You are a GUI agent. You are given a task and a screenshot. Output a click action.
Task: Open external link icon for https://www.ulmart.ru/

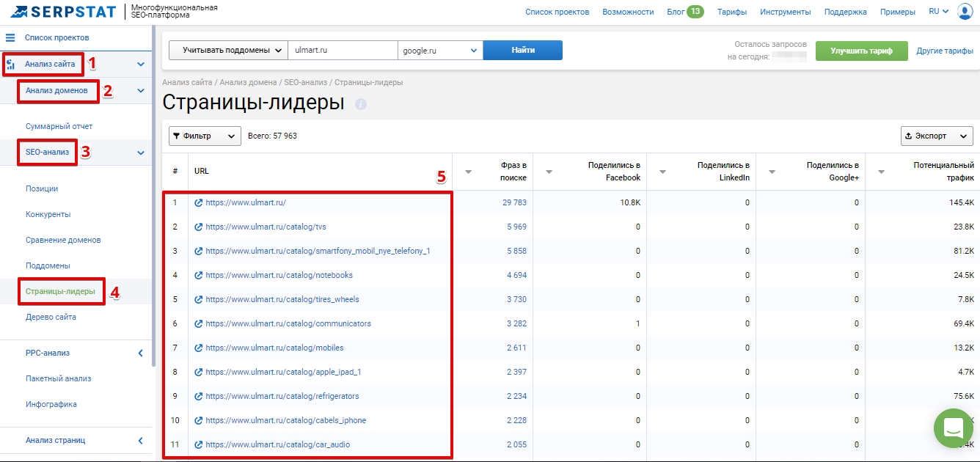point(198,202)
